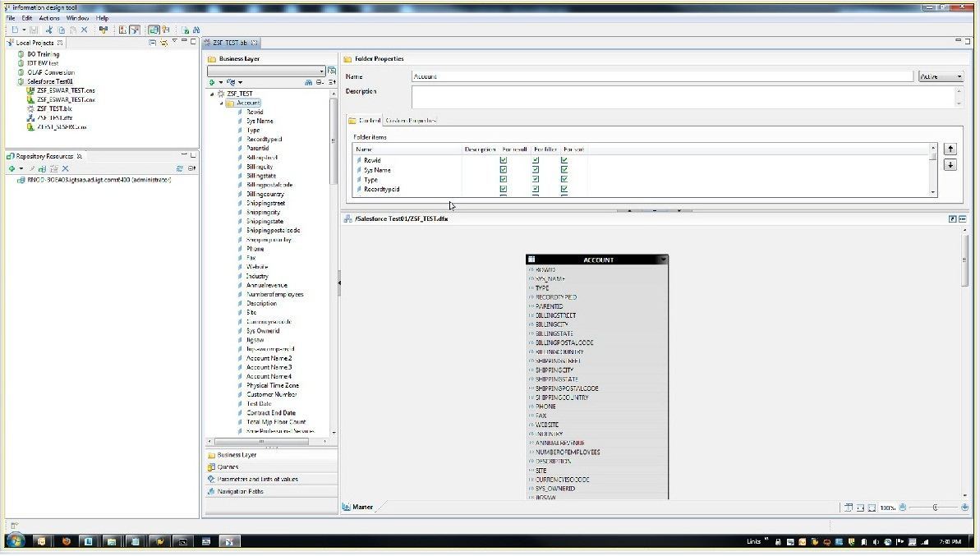Collapse the Account folder in the tree
This screenshot has height=556, width=980.
221,103
